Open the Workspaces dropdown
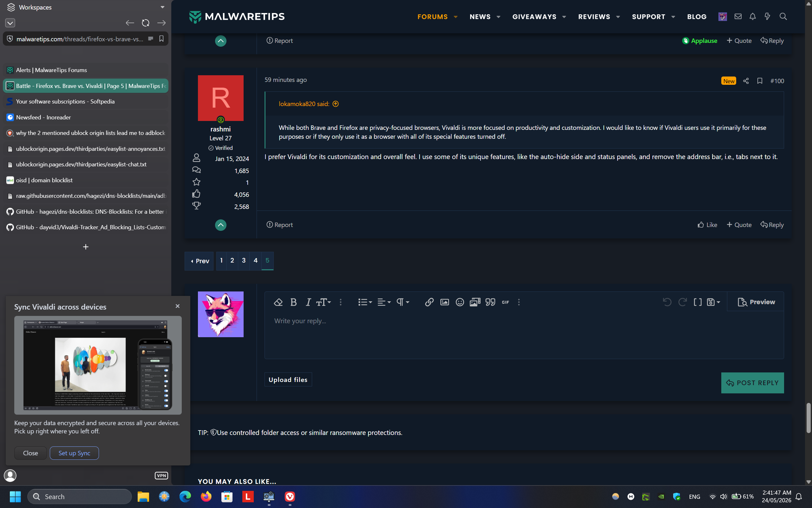 click(x=86, y=7)
